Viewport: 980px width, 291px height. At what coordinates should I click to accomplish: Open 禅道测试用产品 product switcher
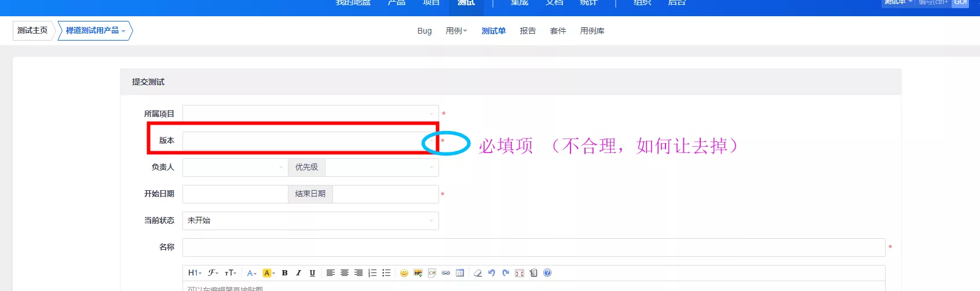(x=95, y=31)
